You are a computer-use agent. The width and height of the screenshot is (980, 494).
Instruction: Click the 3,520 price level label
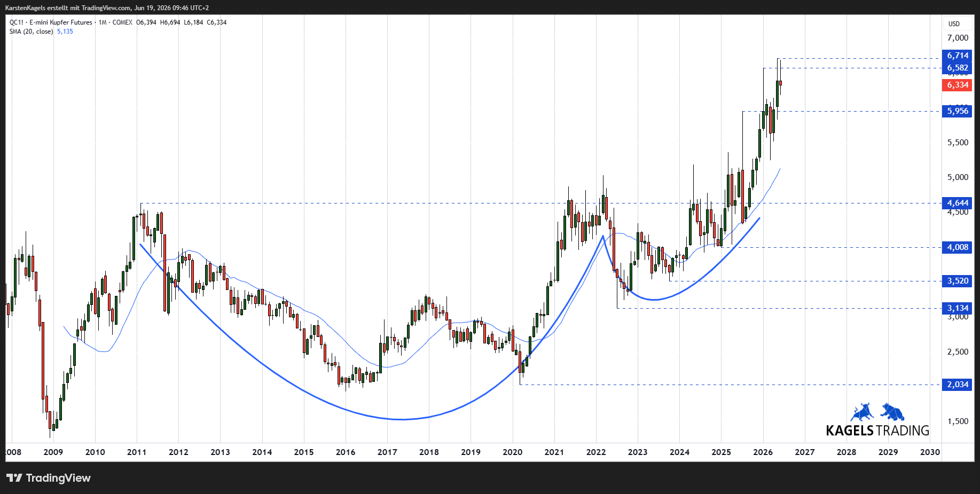click(x=957, y=281)
